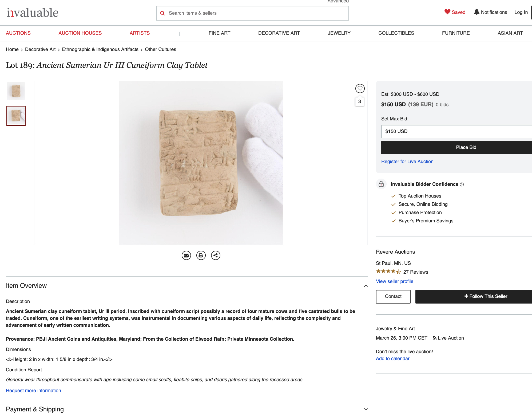Viewport: 532px width, 417px height.
Task: Click the red Saved heart icon
Action: coord(447,12)
